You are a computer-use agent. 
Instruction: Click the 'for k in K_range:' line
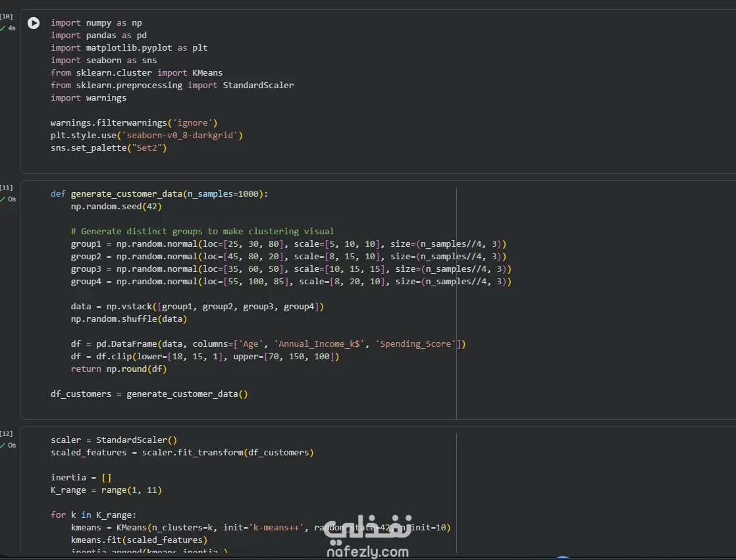tap(93, 515)
